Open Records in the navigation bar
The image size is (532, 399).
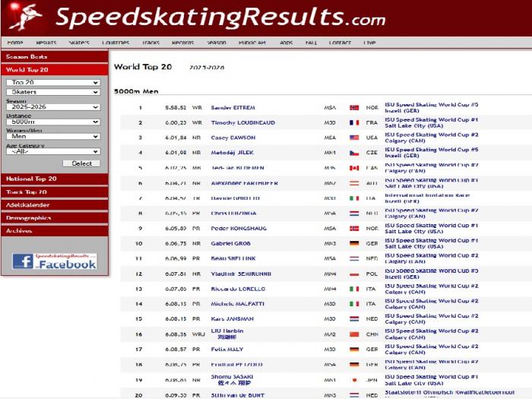coord(183,43)
